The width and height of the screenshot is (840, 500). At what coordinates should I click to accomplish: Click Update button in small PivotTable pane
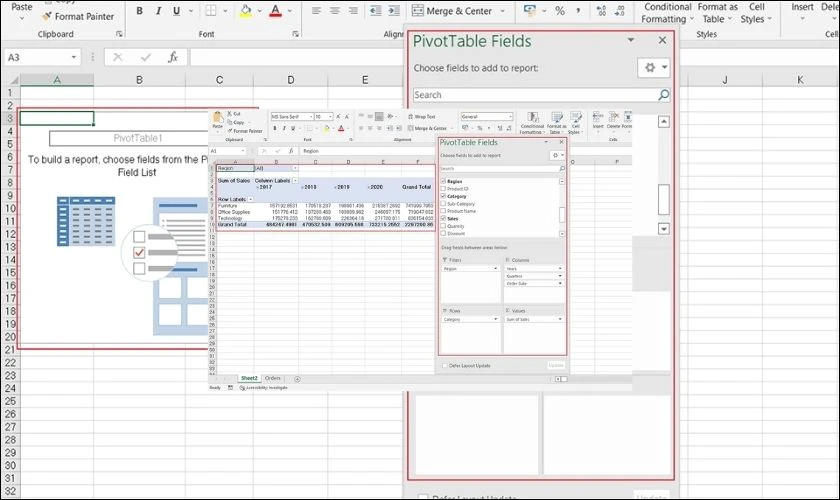click(x=556, y=365)
